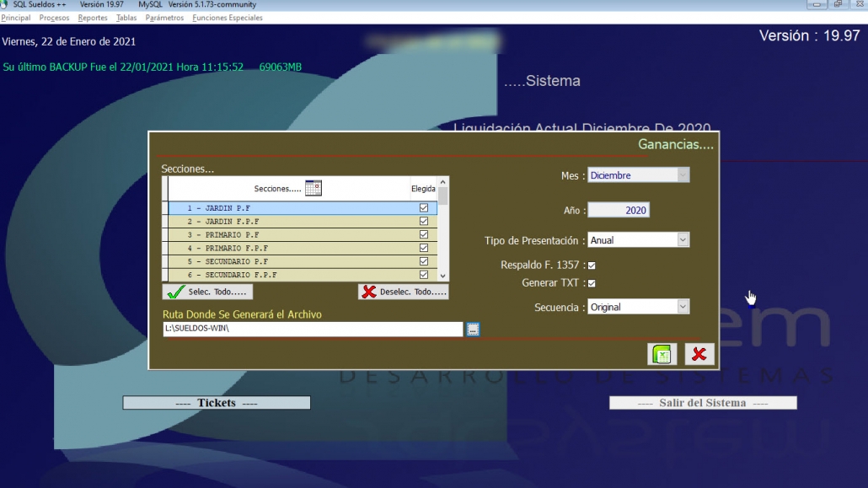Click the Tickets button
This screenshot has width=868, height=488.
pos(217,403)
